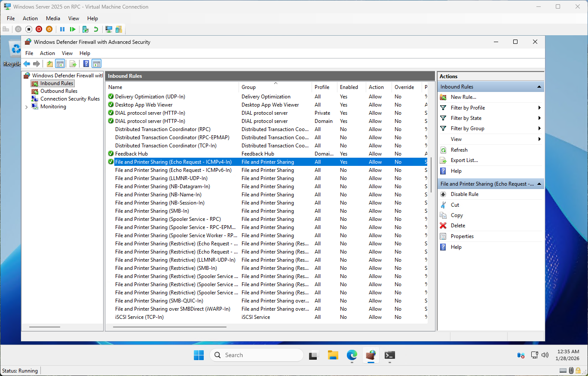Open the Media menu in Hyper-V
The image size is (588, 376).
(x=53, y=18)
